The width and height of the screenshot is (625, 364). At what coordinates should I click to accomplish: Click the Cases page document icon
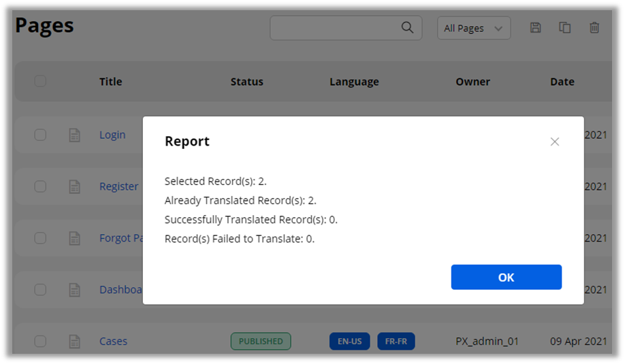pos(75,342)
